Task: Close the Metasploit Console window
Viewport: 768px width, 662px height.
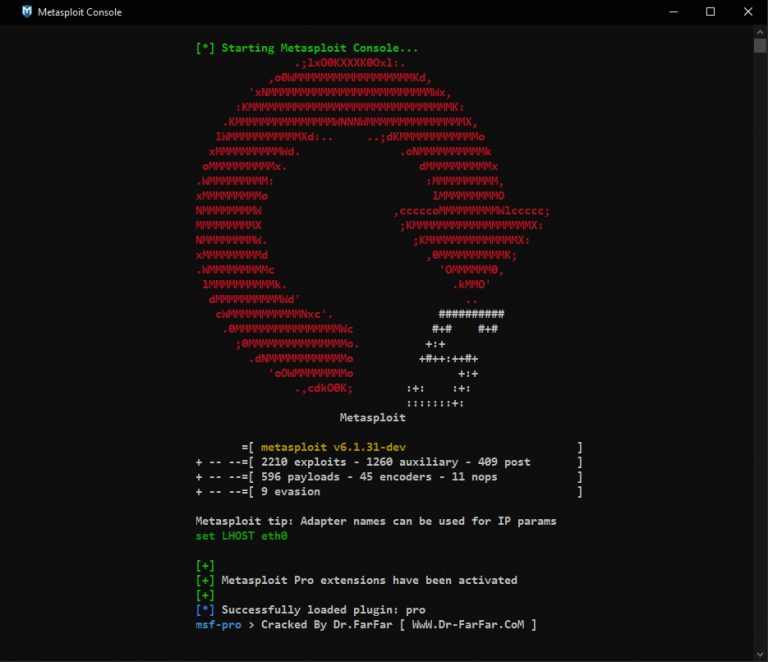Action: (748, 12)
